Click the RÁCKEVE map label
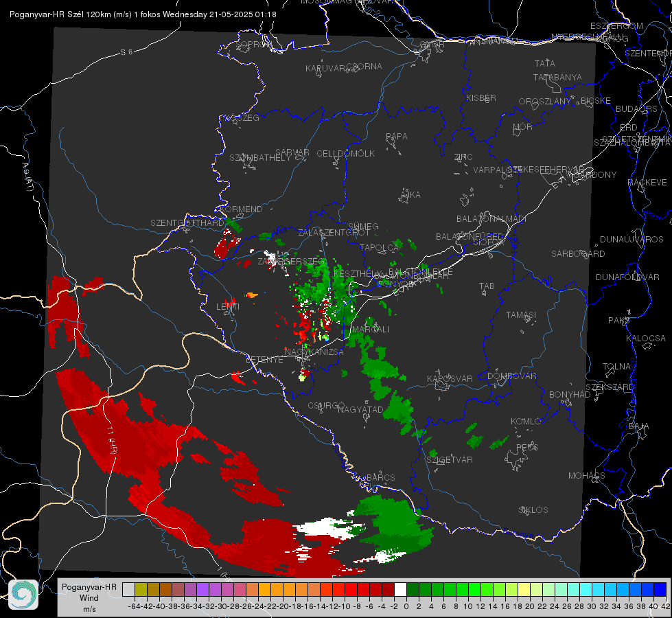 coord(647,183)
